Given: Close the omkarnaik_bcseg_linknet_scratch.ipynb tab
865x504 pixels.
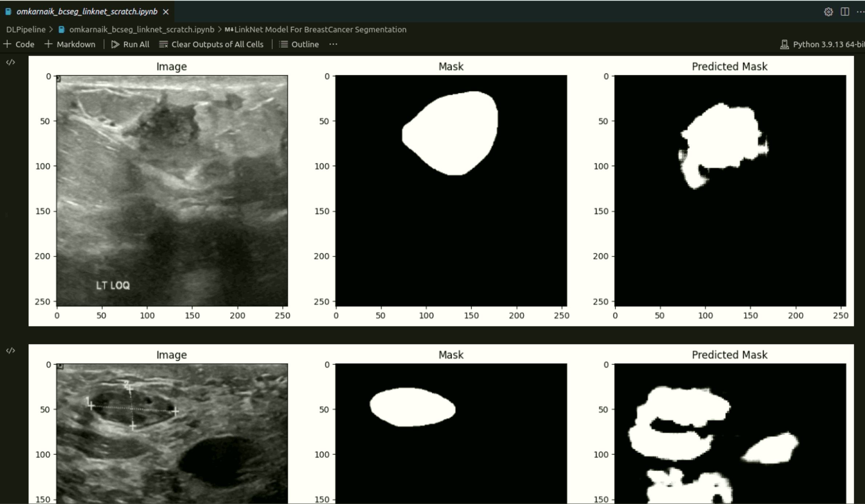Looking at the screenshot, I should (166, 12).
